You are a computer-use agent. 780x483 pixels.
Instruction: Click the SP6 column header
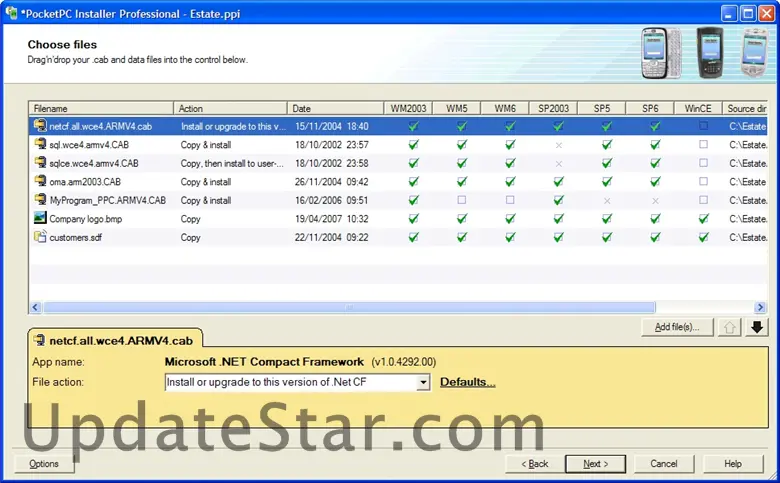point(650,108)
